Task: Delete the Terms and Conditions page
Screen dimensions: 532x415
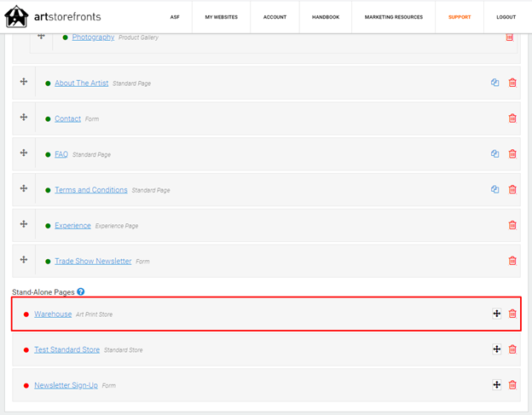Action: [512, 190]
